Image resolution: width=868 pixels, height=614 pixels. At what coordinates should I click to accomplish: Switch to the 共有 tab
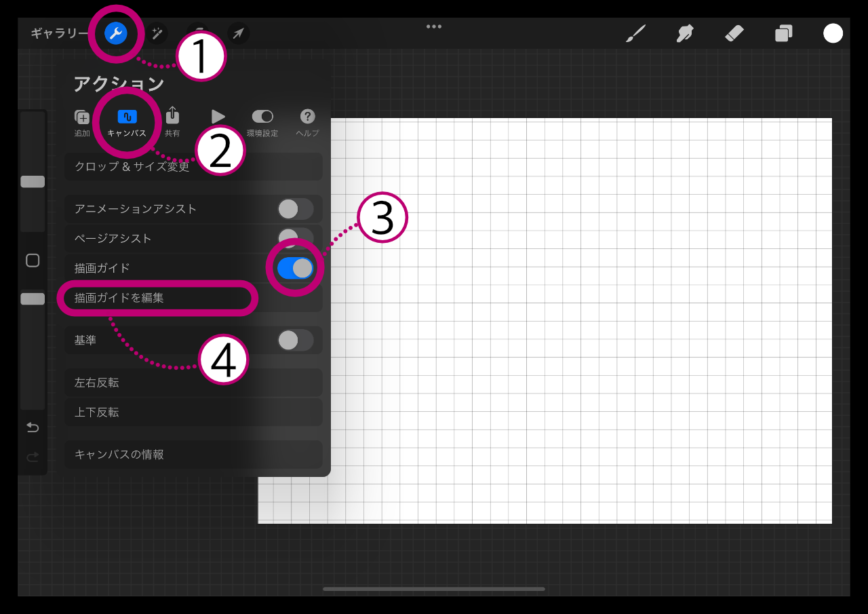(172, 123)
